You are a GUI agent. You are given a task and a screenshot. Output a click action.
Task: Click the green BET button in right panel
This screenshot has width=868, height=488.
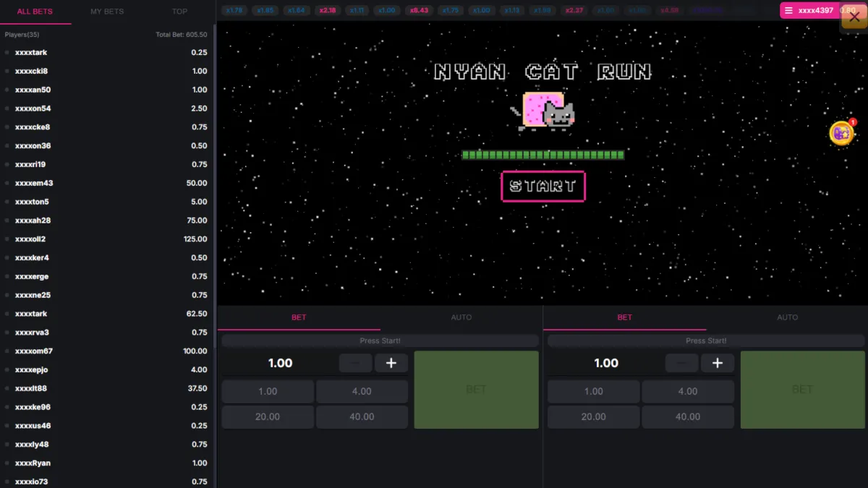802,390
